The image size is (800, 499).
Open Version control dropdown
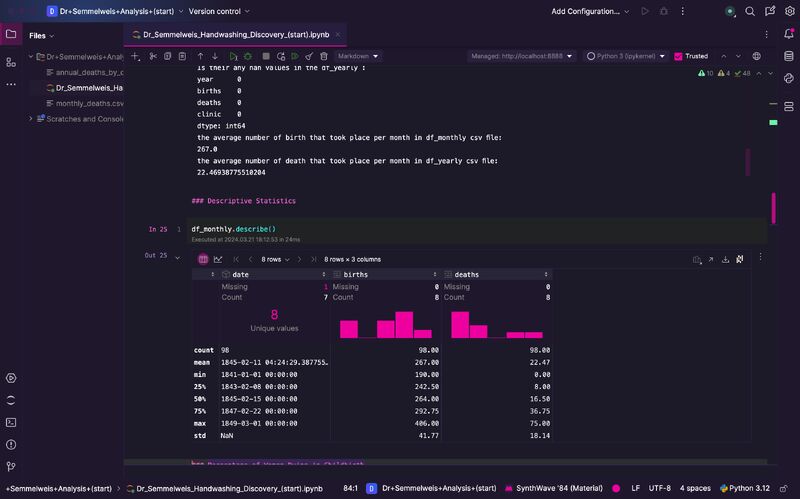point(219,11)
